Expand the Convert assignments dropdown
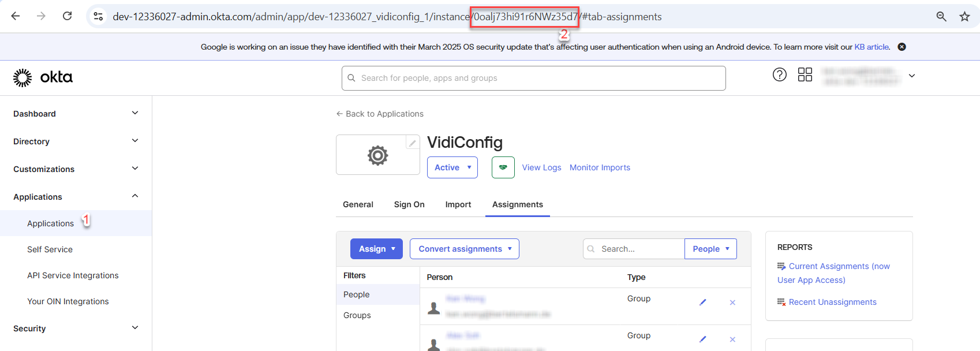The width and height of the screenshot is (980, 351). click(x=464, y=249)
